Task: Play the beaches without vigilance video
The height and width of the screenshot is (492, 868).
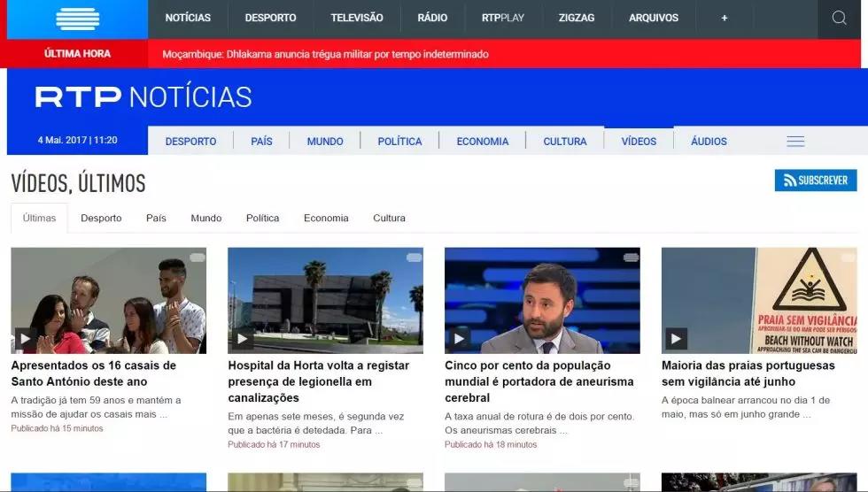Action: (x=676, y=338)
